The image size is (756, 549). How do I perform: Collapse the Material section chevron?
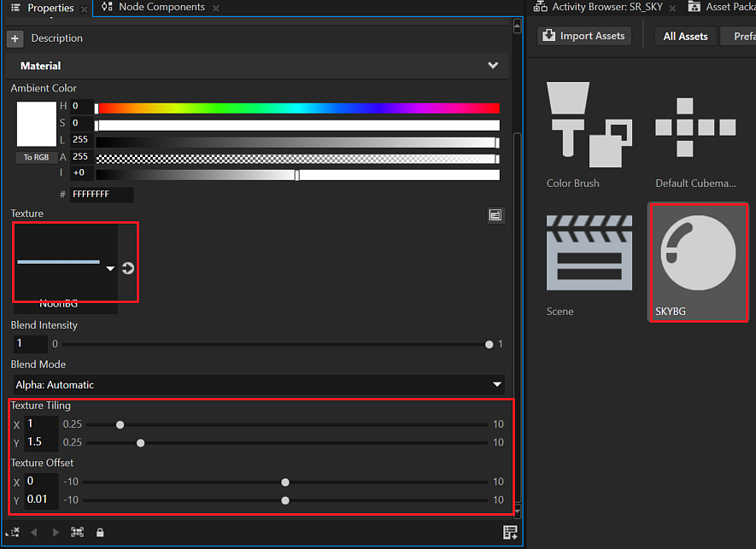pos(492,66)
